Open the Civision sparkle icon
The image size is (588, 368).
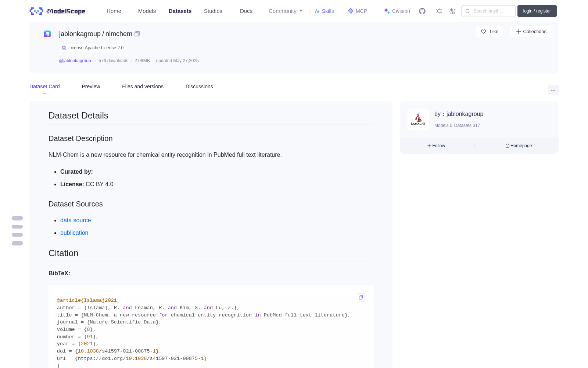387,11
